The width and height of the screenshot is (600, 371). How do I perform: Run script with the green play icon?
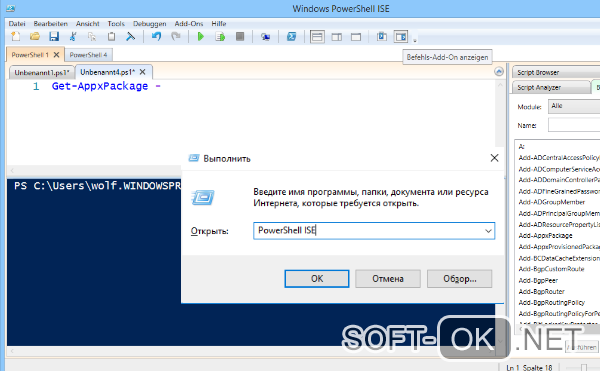click(201, 37)
